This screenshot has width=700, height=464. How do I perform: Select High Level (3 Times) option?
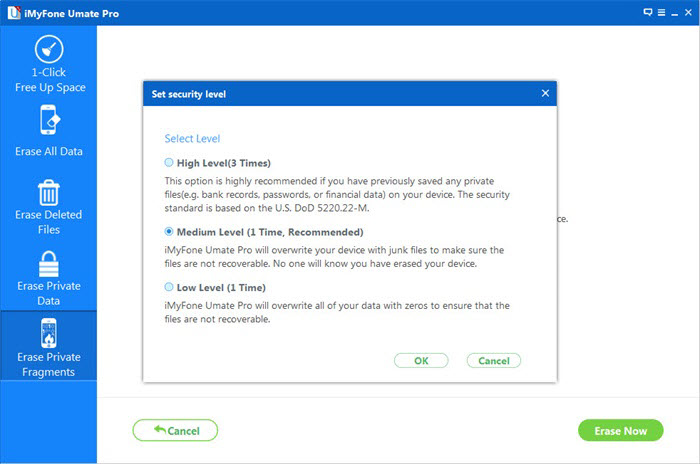(x=169, y=162)
